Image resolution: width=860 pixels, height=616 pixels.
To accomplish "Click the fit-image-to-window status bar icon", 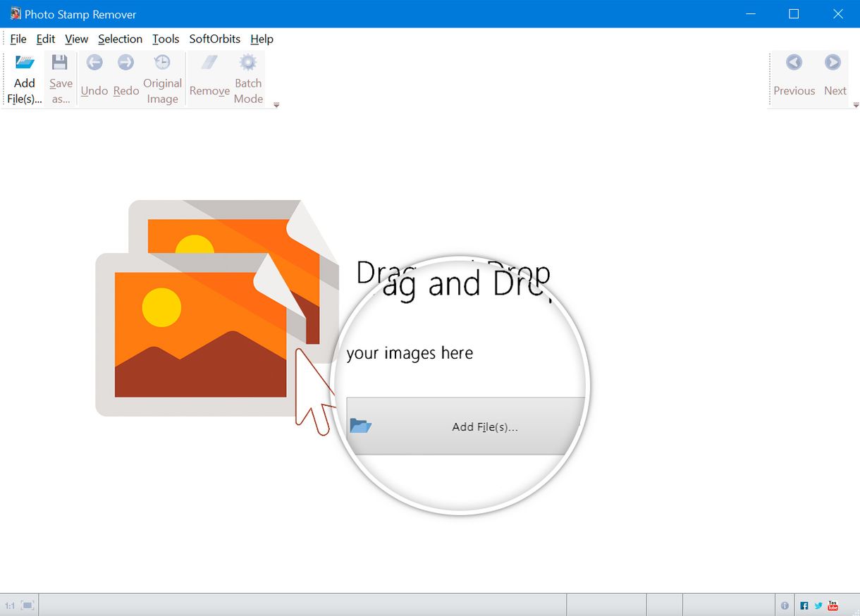I will 26,605.
